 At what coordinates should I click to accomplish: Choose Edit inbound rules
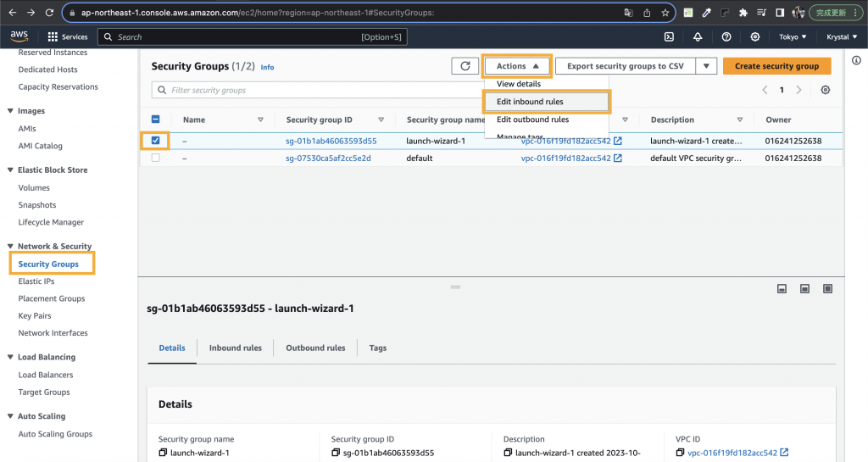click(547, 101)
